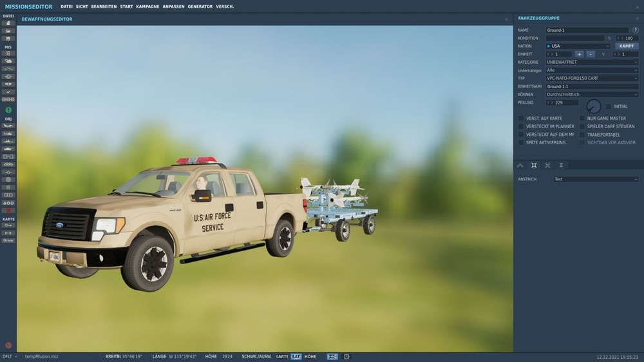This screenshot has height=362, width=644.
Task: Open the DFLT dropdown in the status bar
Action: [x=10, y=357]
